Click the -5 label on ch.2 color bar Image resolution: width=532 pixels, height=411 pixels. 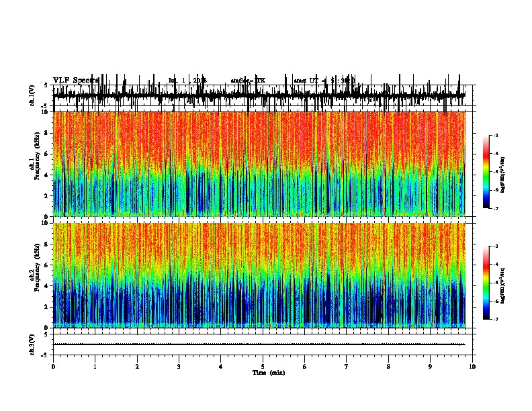click(x=496, y=283)
